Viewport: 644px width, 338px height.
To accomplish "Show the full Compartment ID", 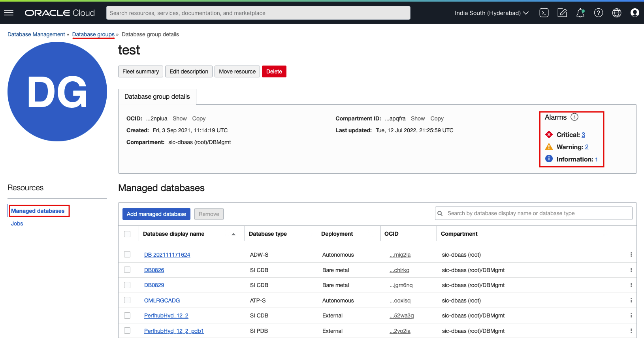I will click(x=418, y=118).
